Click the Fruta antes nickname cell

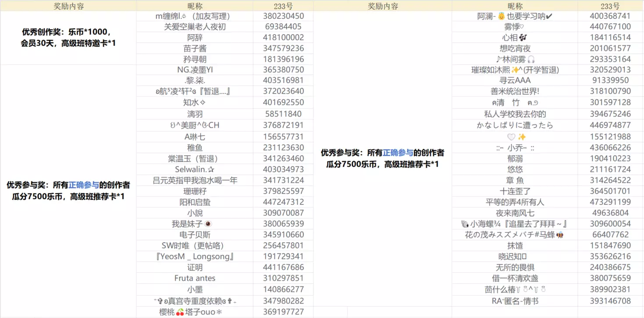[x=195, y=278]
